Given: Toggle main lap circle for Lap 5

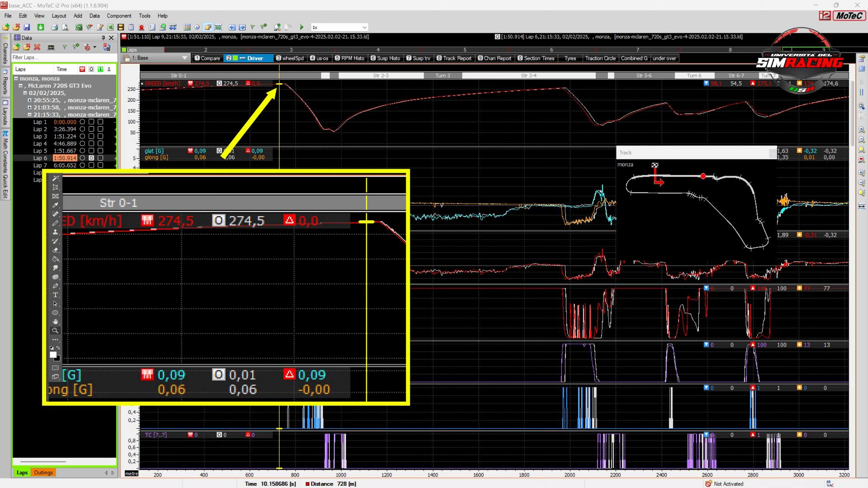Looking at the screenshot, I should point(82,151).
